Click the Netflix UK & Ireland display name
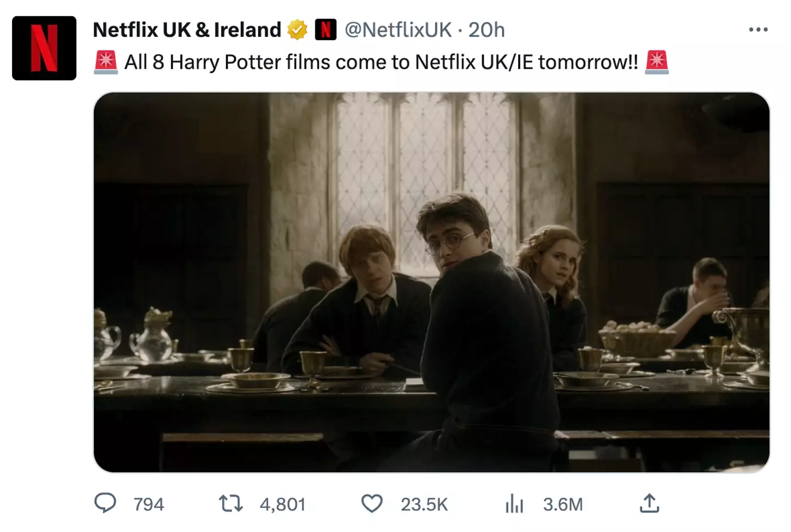Viewport: 791px width, 532px height. pyautogui.click(x=187, y=30)
